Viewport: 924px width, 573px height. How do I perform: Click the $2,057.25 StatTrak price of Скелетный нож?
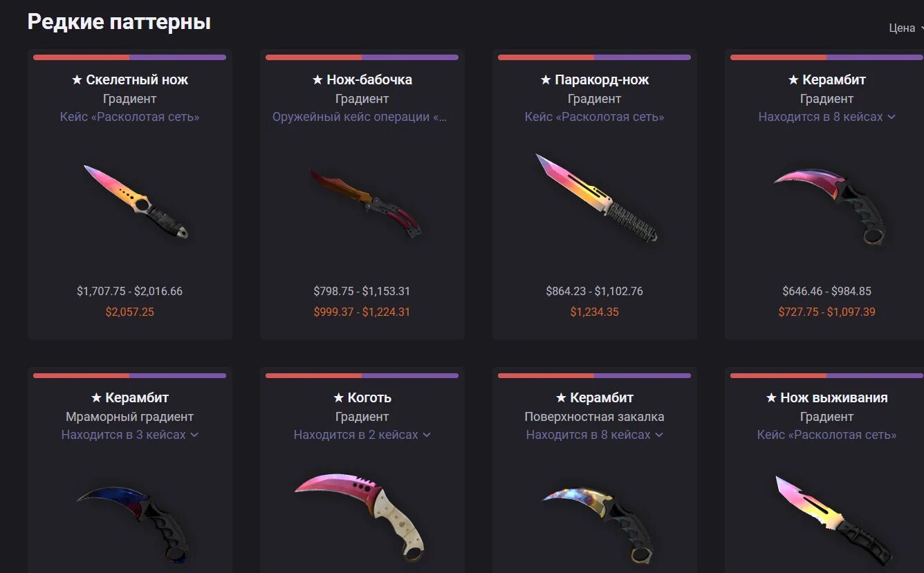[129, 312]
